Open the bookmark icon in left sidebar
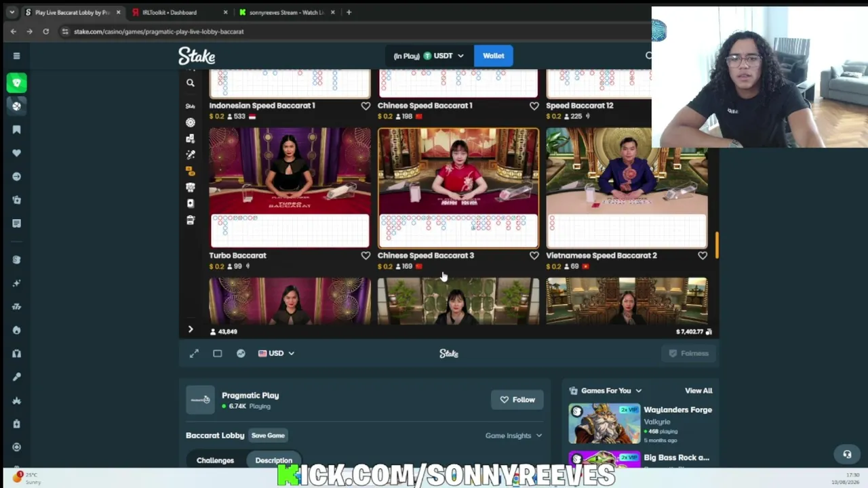The height and width of the screenshot is (488, 868). (17, 129)
